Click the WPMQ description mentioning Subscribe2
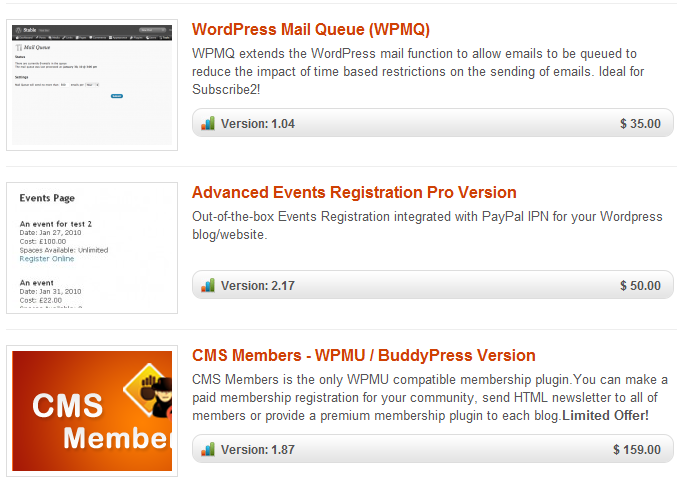 pyautogui.click(x=418, y=71)
